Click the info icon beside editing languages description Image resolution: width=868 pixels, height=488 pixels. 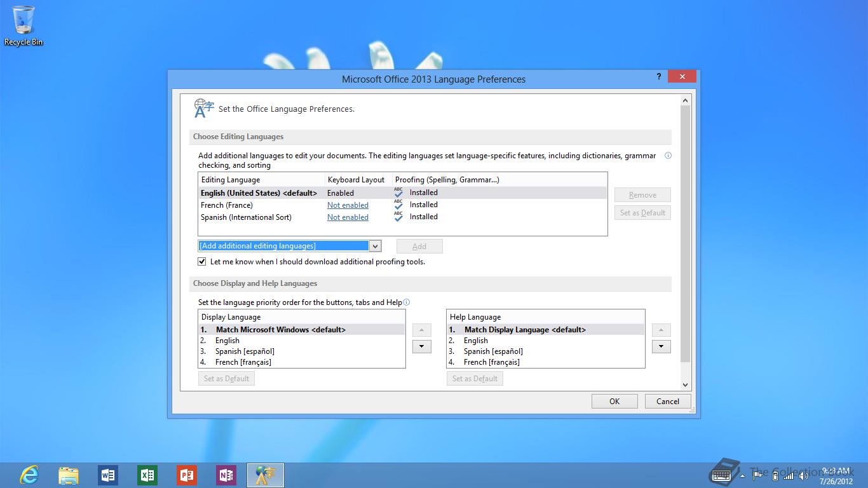click(668, 156)
